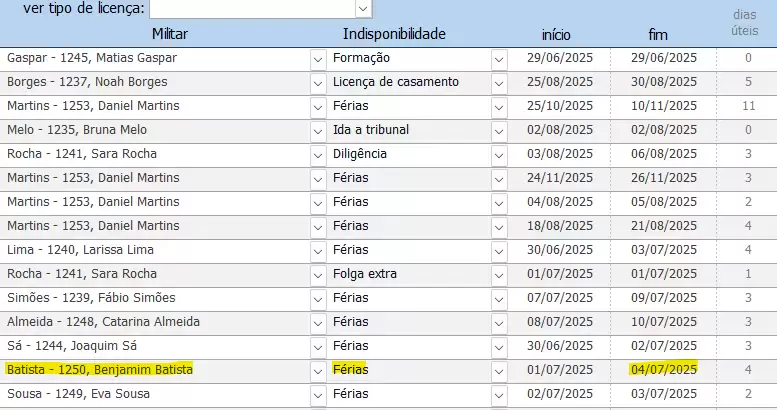Open dropdown next to Diligência

pos(499,156)
